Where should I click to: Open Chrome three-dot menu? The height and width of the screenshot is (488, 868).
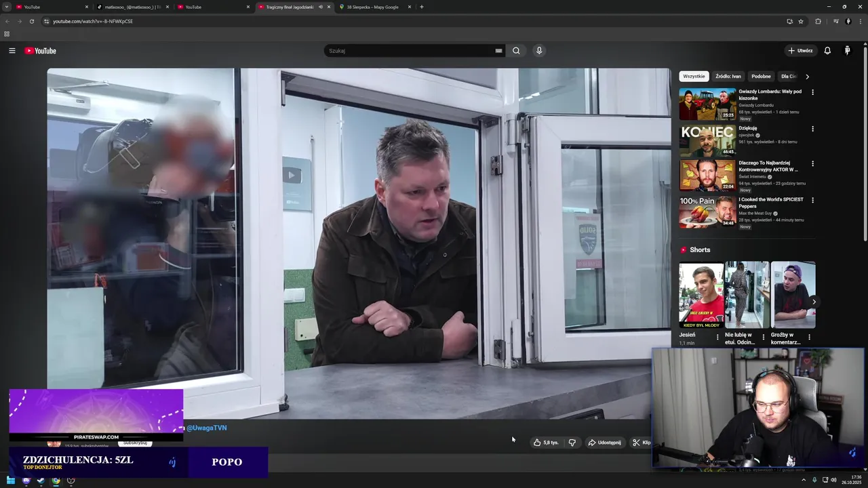(x=861, y=21)
